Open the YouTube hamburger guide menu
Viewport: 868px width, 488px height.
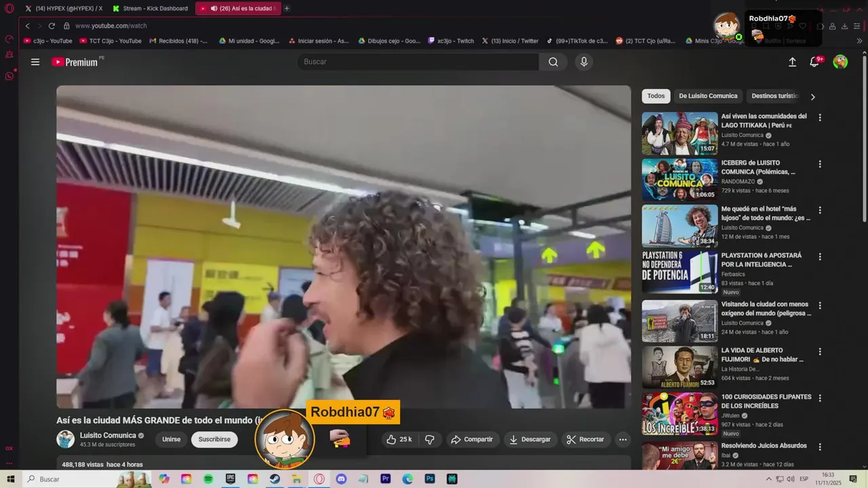(x=35, y=62)
